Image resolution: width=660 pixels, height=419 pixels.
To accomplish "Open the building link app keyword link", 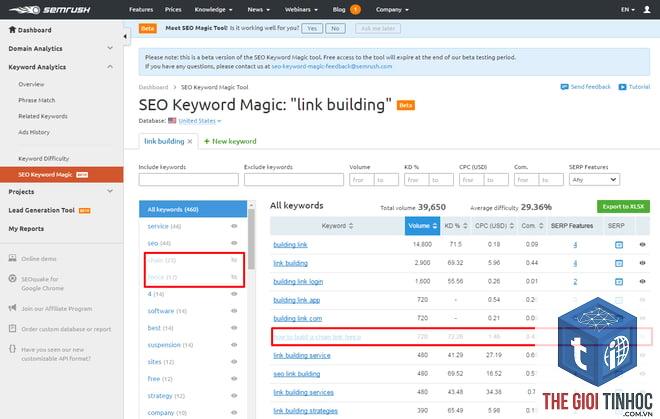I will click(297, 300).
